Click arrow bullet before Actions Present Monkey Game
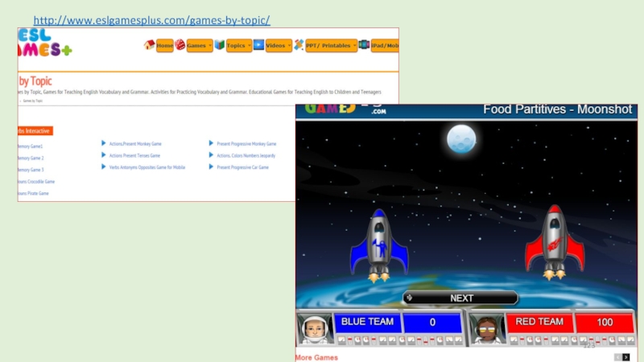644x362 pixels. coord(104,143)
